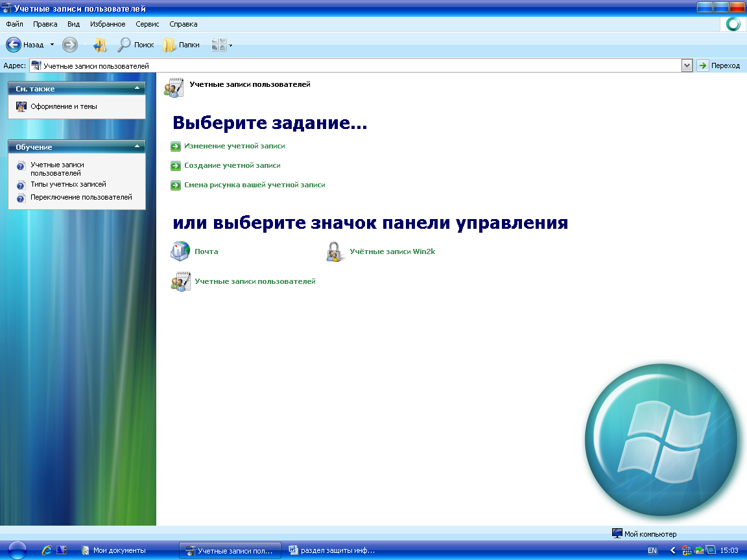This screenshot has width=747, height=560.
Task: Click the Переход go button
Action: pyautogui.click(x=718, y=65)
